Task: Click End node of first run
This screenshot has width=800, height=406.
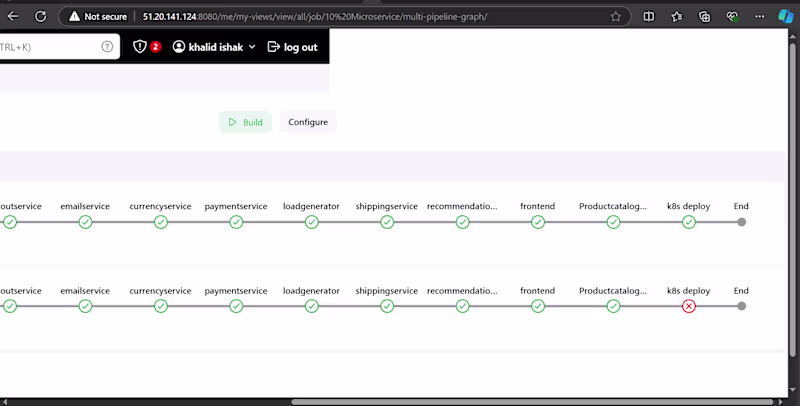Action: pos(742,222)
